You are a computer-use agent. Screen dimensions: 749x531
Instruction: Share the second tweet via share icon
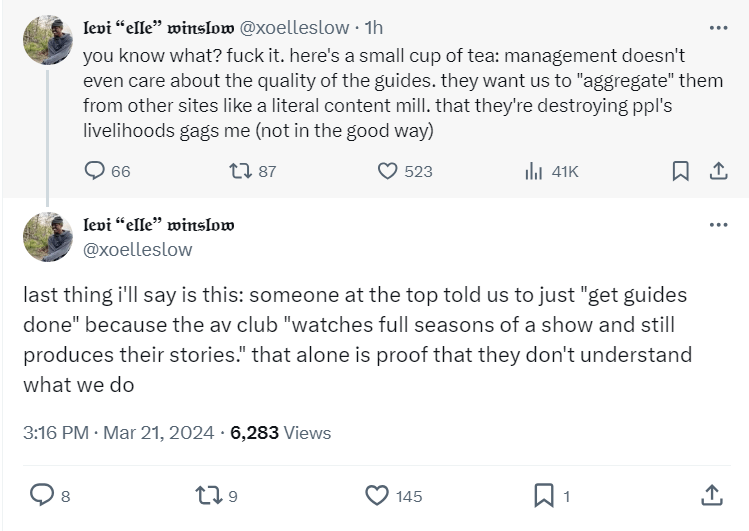[712, 494]
